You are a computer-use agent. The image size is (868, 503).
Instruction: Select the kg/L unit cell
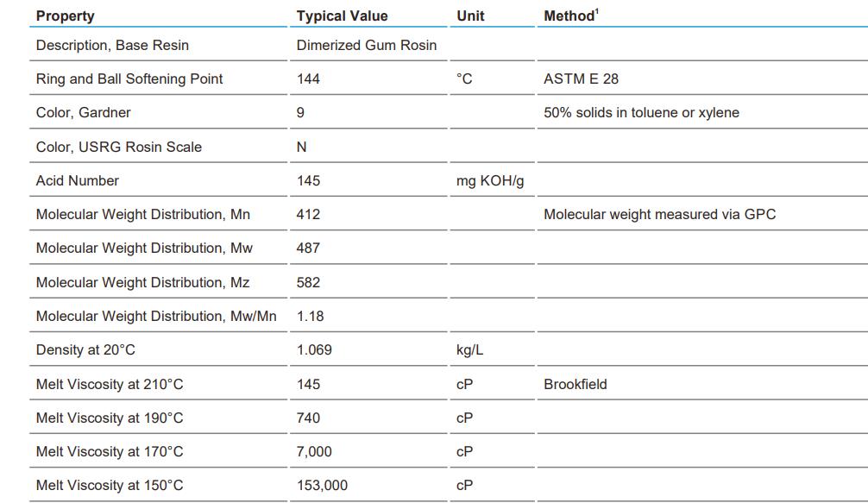(469, 349)
